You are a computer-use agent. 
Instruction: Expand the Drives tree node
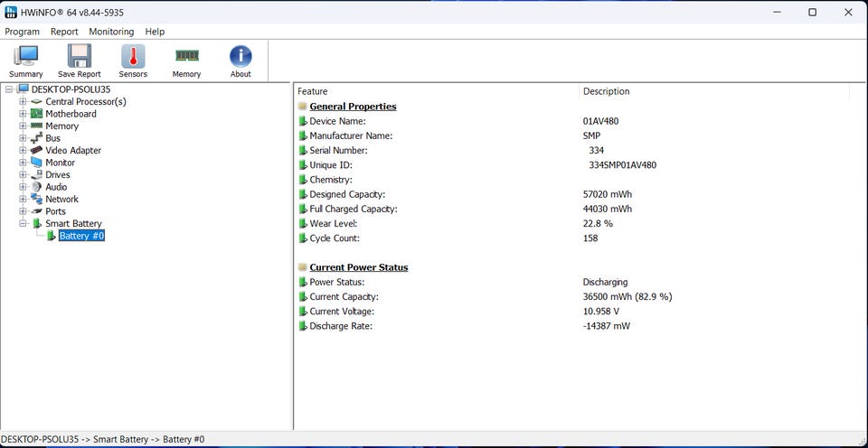24,175
